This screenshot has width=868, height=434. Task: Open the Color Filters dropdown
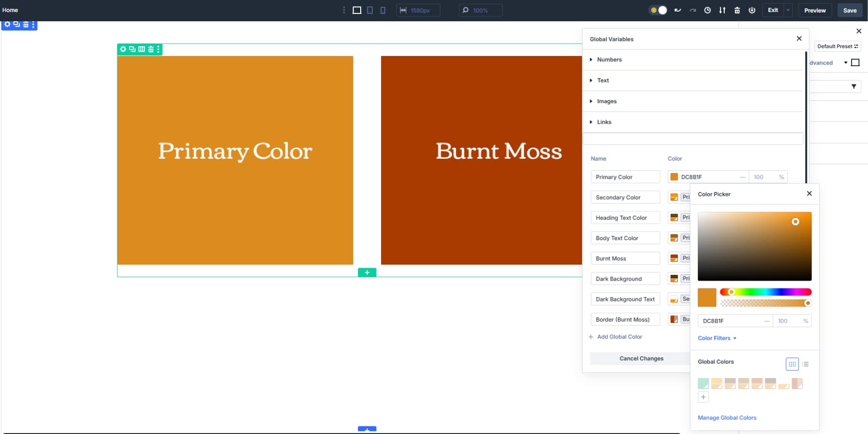tap(717, 338)
